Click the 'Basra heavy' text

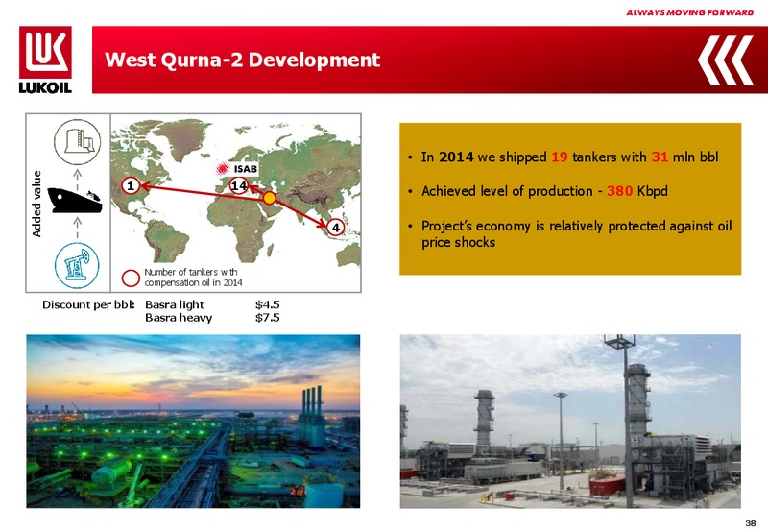click(x=179, y=318)
